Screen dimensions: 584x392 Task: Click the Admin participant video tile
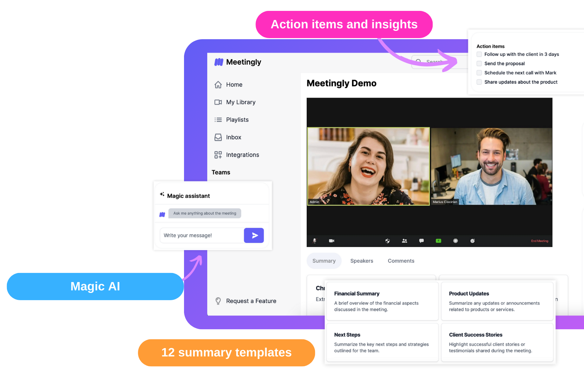click(x=368, y=166)
